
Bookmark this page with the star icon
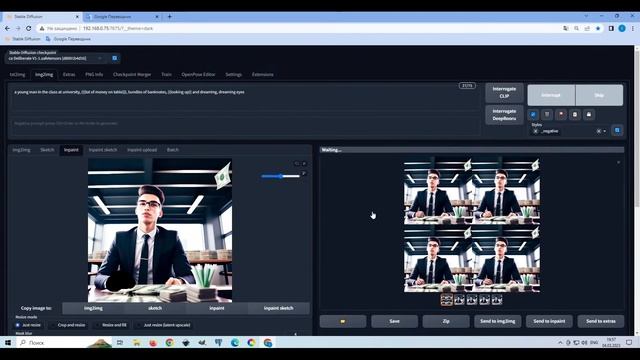pos(598,29)
